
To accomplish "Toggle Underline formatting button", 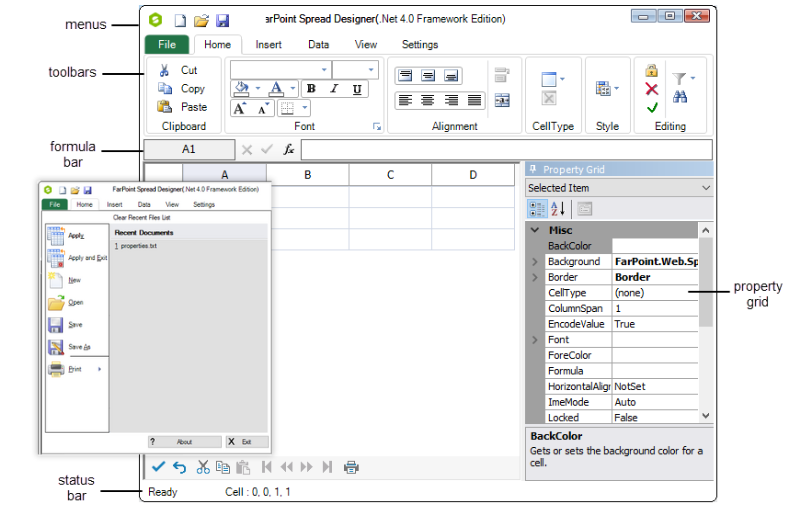I will (357, 89).
